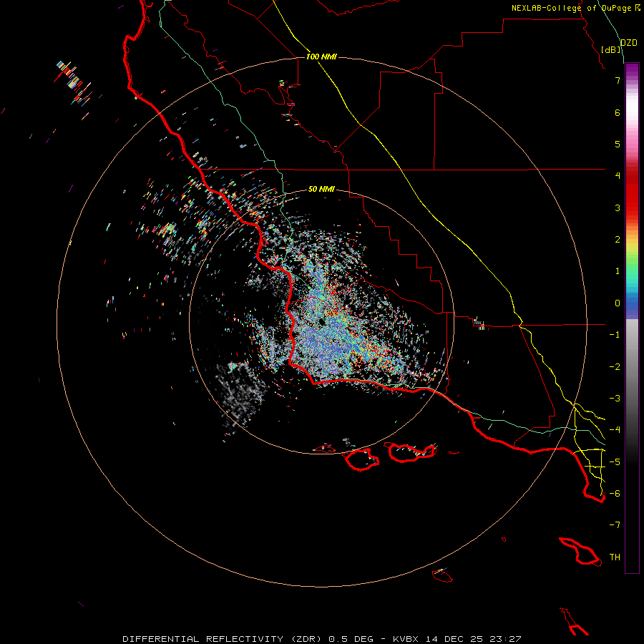
Task: Click the 3 value on the scale
Action: point(618,208)
